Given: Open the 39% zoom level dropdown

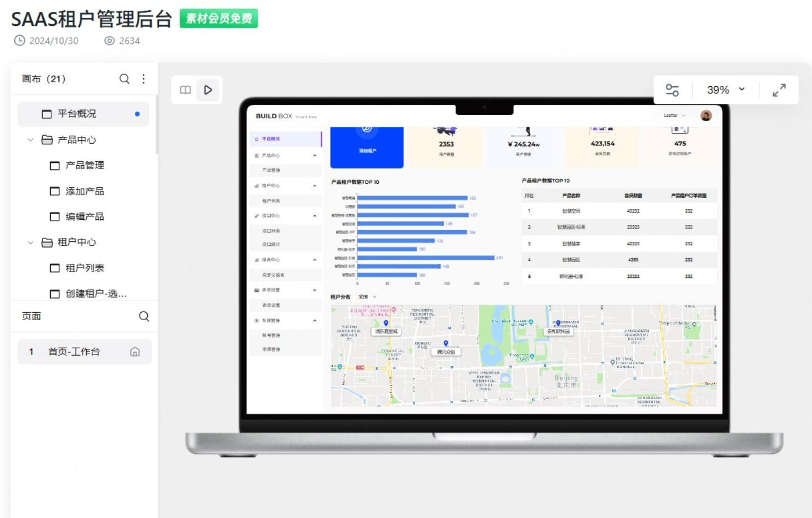Looking at the screenshot, I should pyautogui.click(x=726, y=90).
